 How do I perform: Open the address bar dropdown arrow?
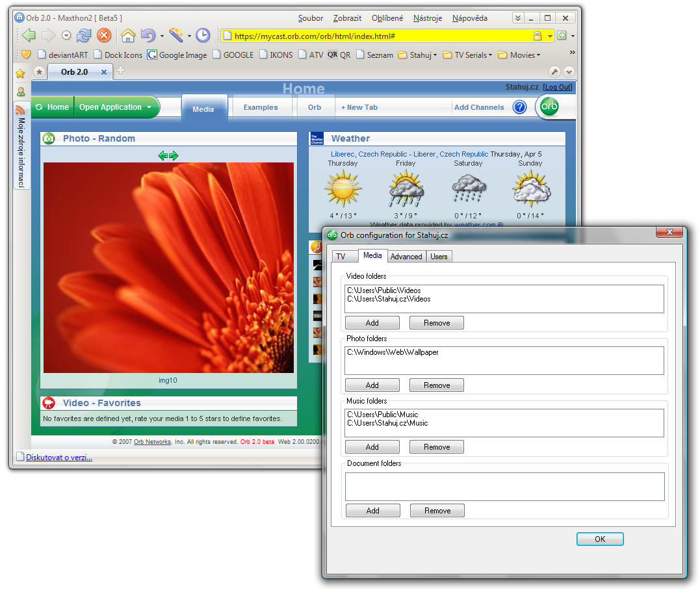[x=550, y=36]
